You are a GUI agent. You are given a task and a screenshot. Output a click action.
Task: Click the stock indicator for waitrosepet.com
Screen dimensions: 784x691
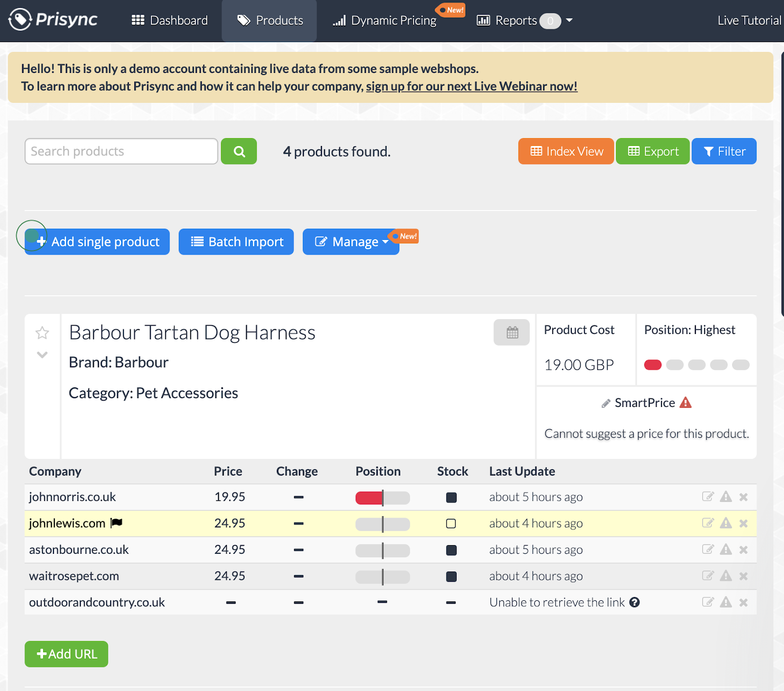[x=451, y=577]
